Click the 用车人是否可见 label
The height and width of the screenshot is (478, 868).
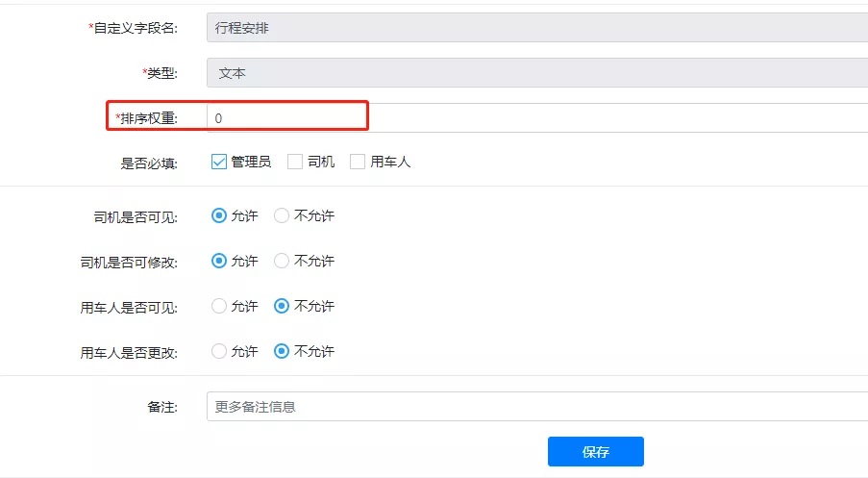pos(129,308)
